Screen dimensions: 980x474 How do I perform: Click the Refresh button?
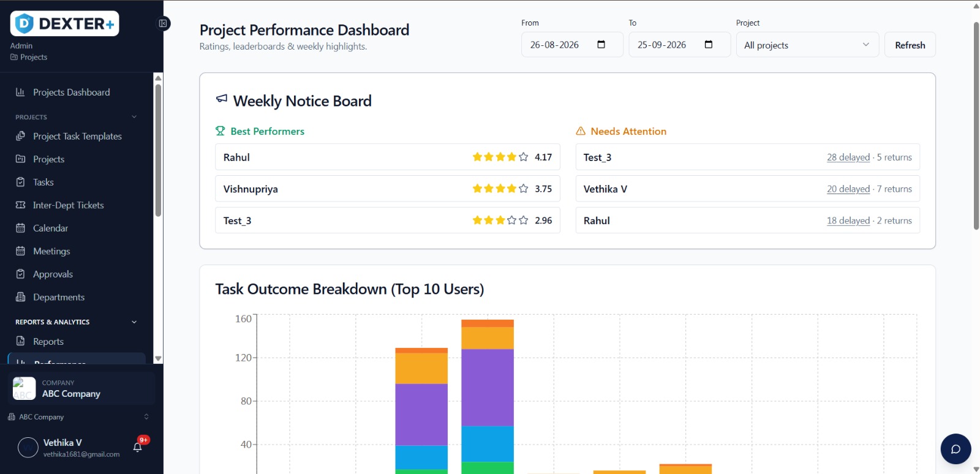coord(910,45)
